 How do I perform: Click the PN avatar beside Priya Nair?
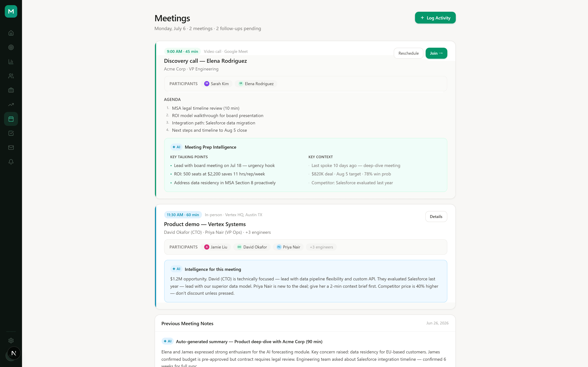(279, 247)
